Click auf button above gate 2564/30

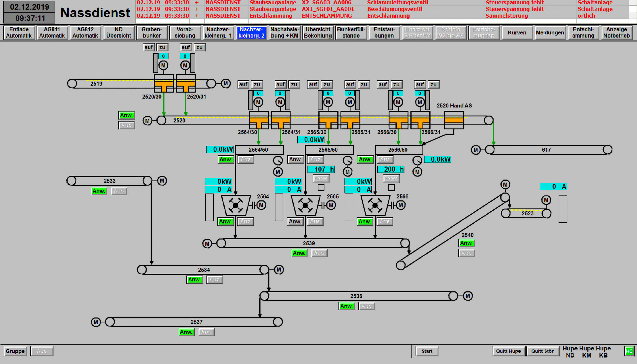point(243,84)
